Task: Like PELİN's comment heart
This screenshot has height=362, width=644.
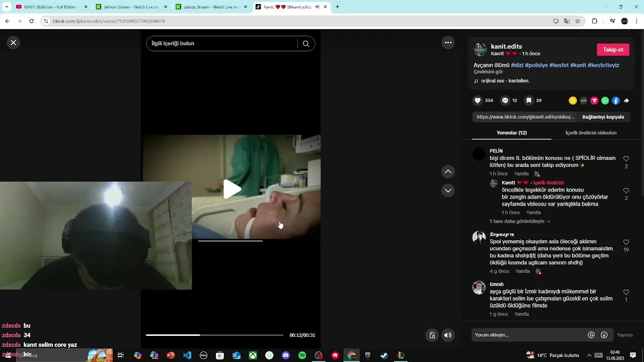Action: 626,159
